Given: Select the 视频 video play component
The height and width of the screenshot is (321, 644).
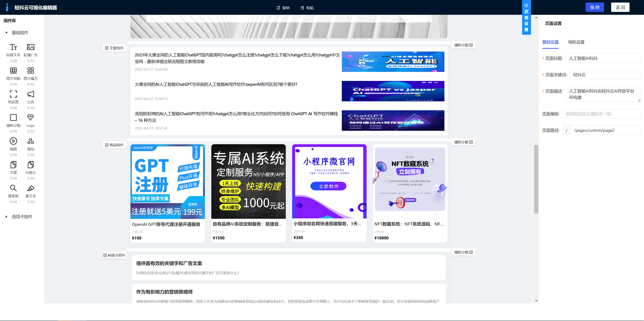Looking at the screenshot, I should pos(13,147).
